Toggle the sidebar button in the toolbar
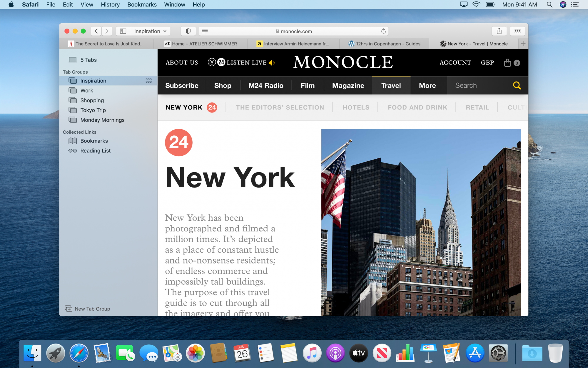Screen dimensions: 588x368 coord(123,31)
